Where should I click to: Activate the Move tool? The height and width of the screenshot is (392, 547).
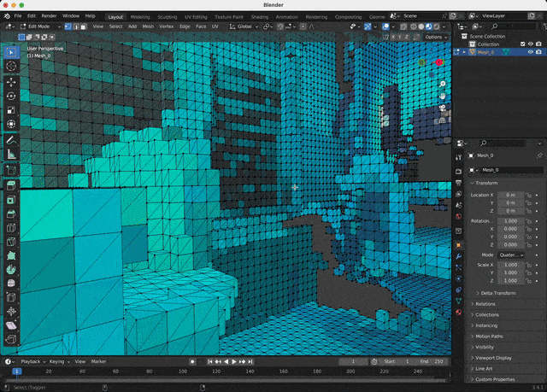11,82
